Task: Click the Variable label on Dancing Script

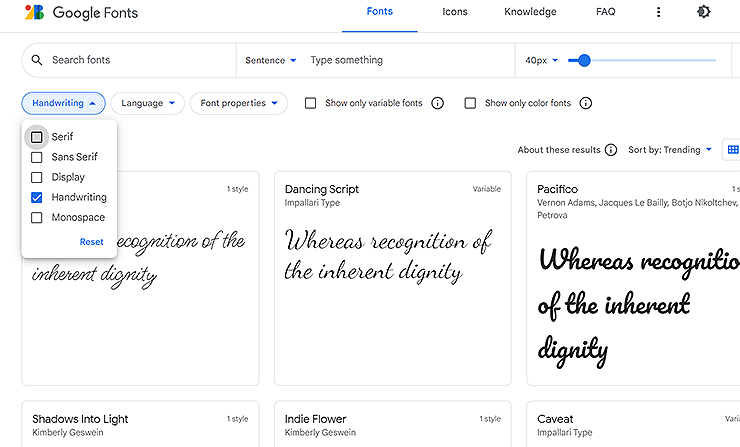Action: pos(487,189)
